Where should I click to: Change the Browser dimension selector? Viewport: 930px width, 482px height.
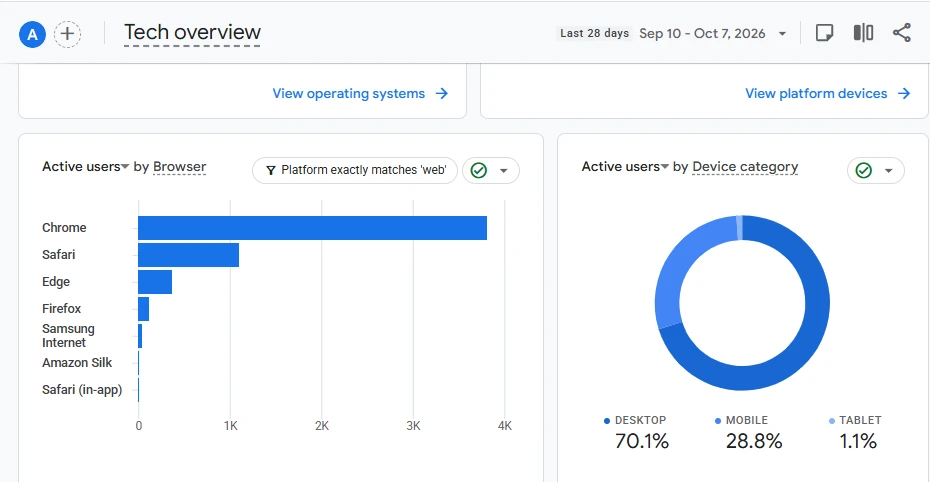click(x=179, y=167)
